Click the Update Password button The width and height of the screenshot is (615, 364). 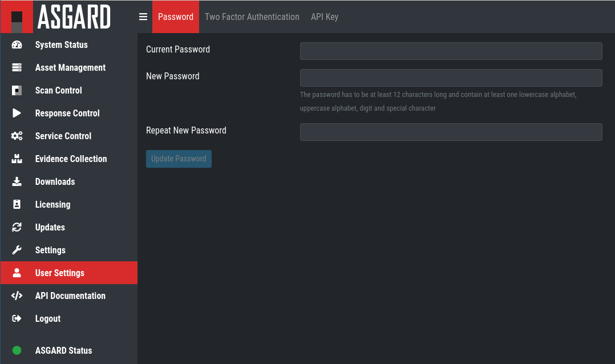[179, 159]
